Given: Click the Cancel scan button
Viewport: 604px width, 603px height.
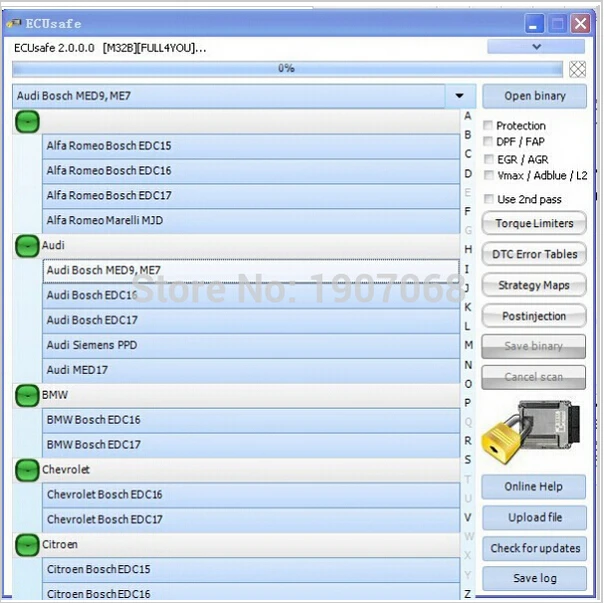Looking at the screenshot, I should pyautogui.click(x=534, y=377).
